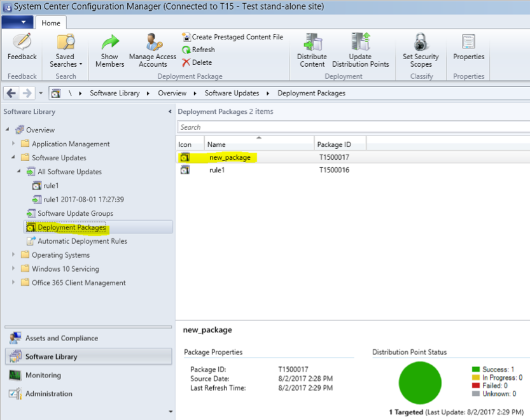Switch to the Home ribbon tab
Image resolution: width=530 pixels, height=420 pixels.
point(51,23)
